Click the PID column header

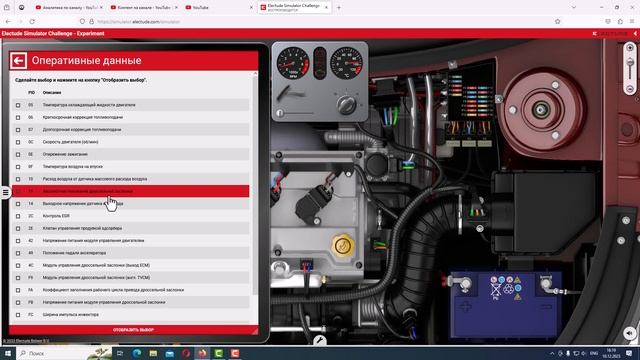31,93
